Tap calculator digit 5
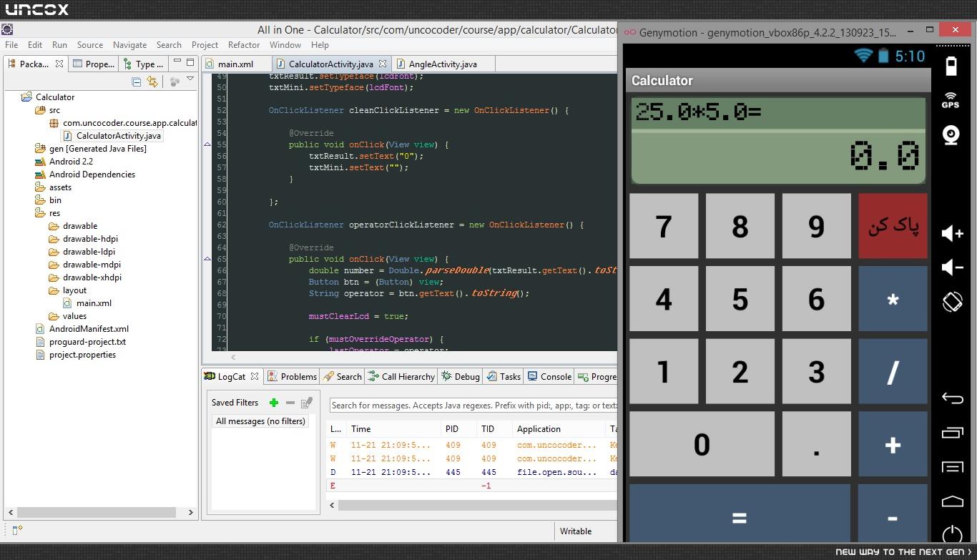Viewport: 977px width, 560px height. (x=740, y=299)
